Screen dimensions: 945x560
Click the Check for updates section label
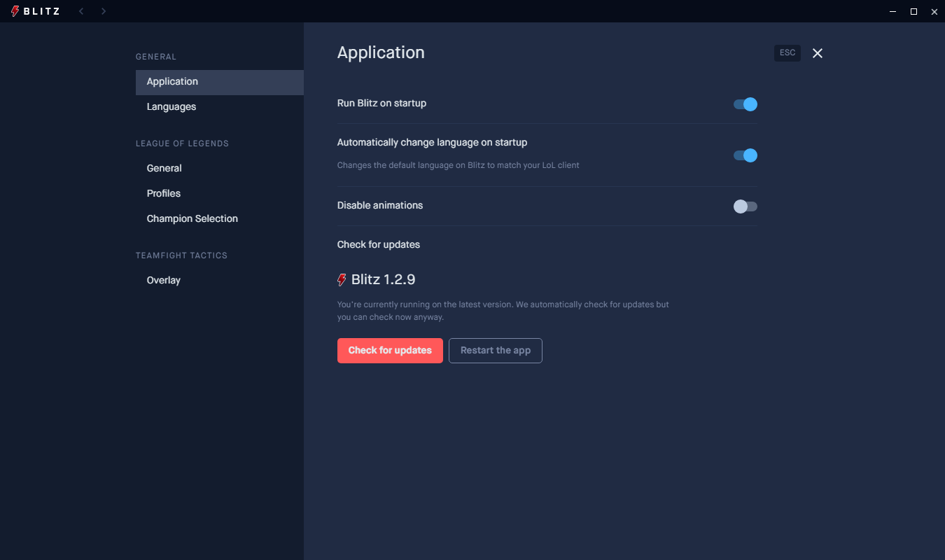[379, 245]
